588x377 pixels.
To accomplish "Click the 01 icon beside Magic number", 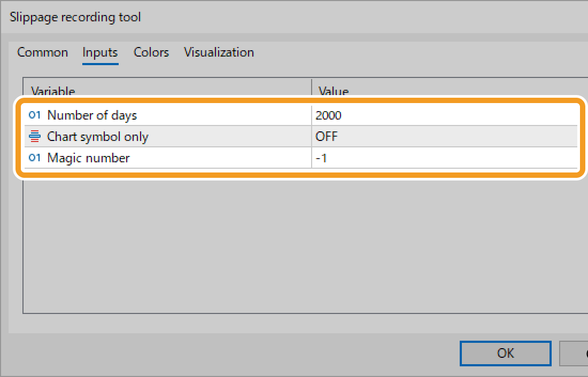I will [34, 158].
